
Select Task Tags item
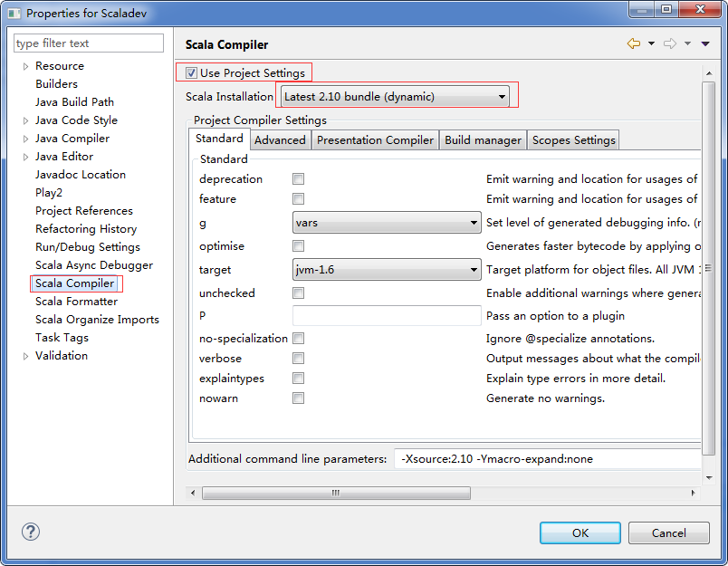pos(62,338)
